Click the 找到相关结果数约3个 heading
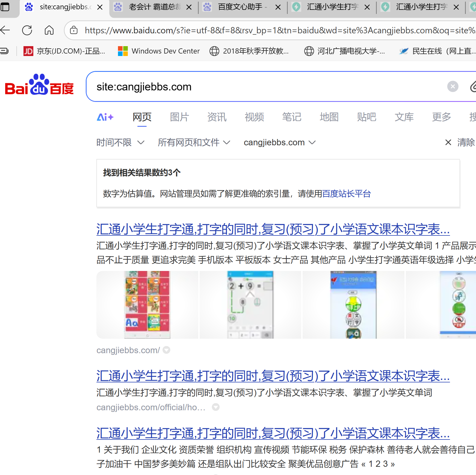 coord(142,173)
